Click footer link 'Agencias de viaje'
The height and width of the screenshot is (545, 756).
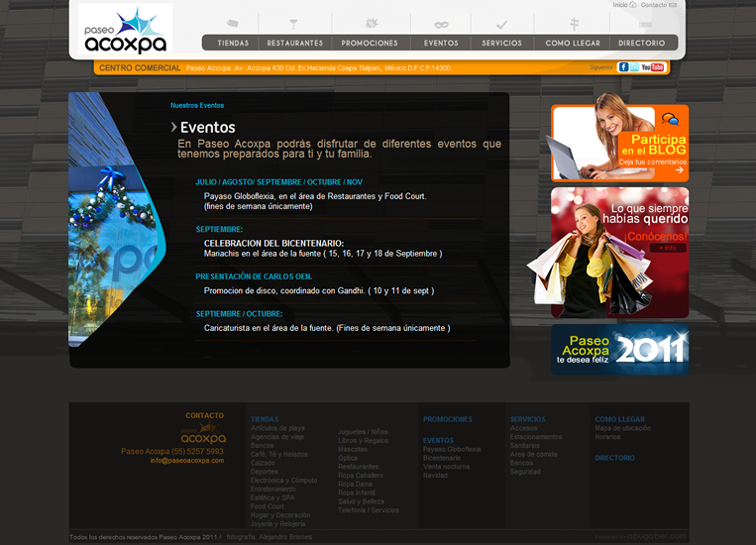point(277,436)
